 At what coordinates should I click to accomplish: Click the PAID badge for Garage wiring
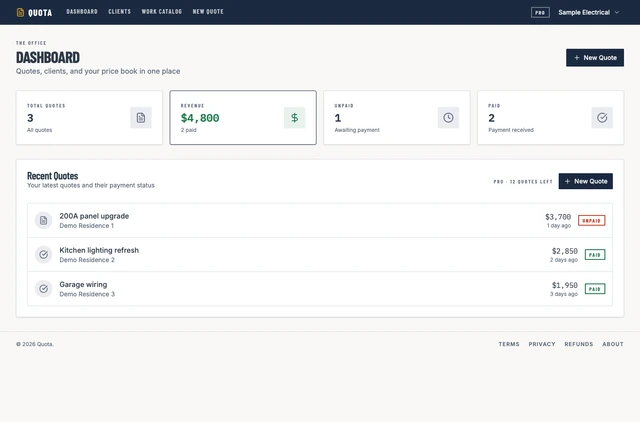595,289
